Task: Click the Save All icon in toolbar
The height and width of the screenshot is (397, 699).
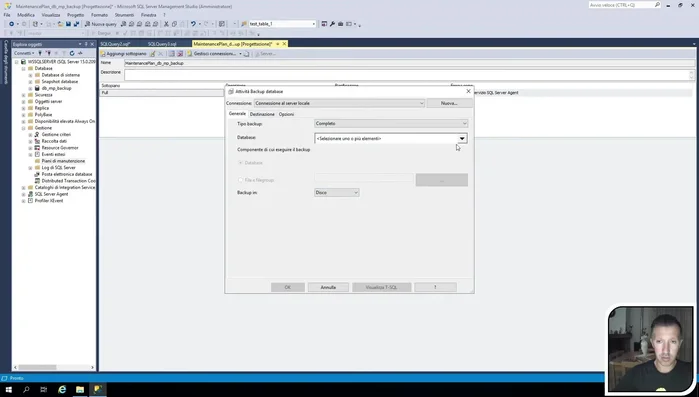Action: (76, 24)
